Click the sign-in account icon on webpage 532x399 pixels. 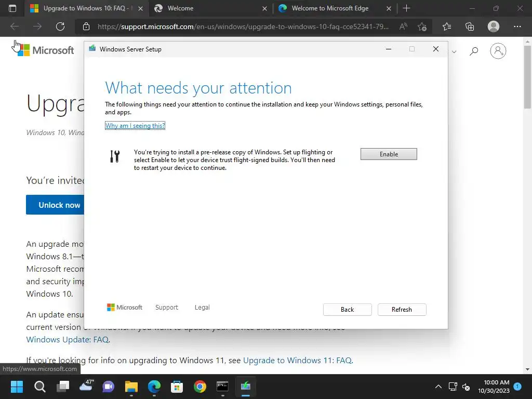[498, 51]
